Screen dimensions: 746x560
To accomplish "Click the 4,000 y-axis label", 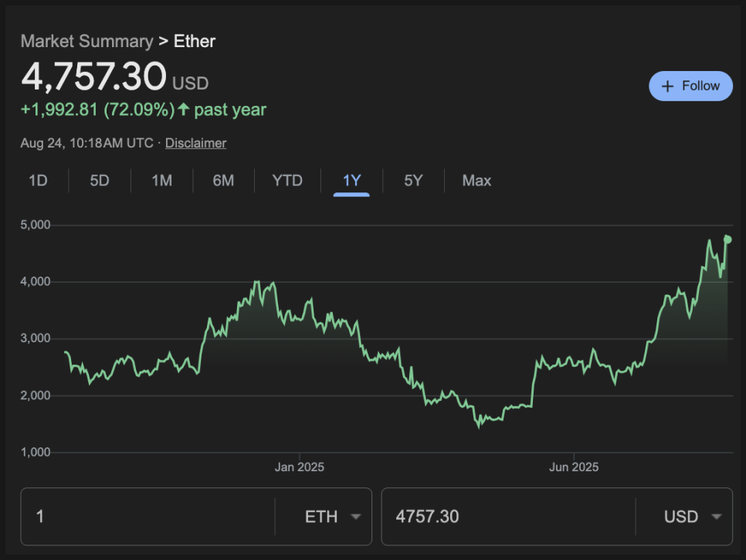I will tap(36, 282).
